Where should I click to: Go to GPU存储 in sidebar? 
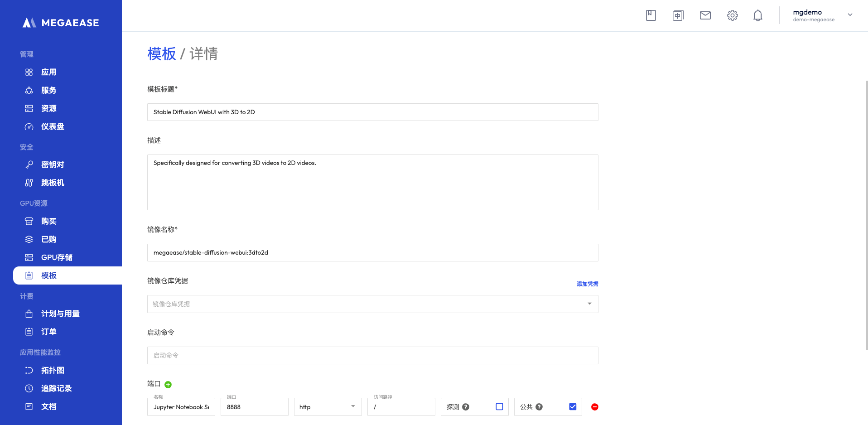[x=57, y=257]
